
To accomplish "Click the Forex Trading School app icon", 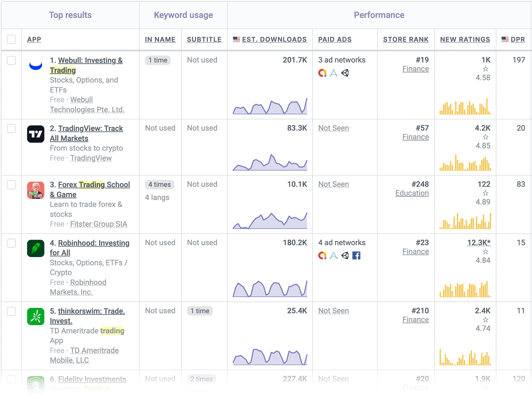I will point(36,190).
